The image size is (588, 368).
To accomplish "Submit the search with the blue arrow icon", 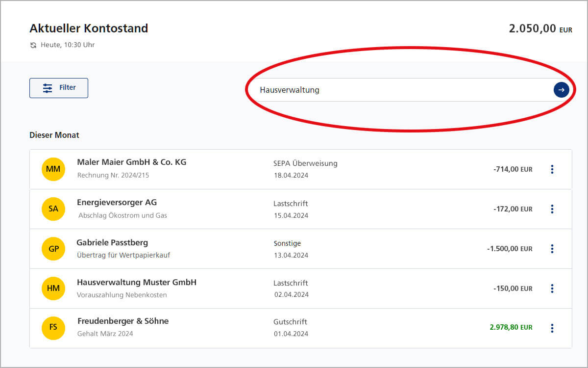I will pos(561,90).
